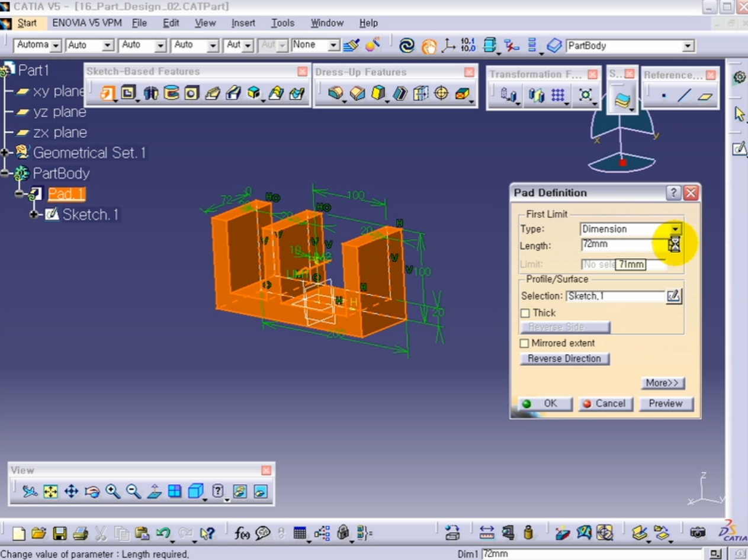Select the Edge Fillet tool

(x=336, y=92)
